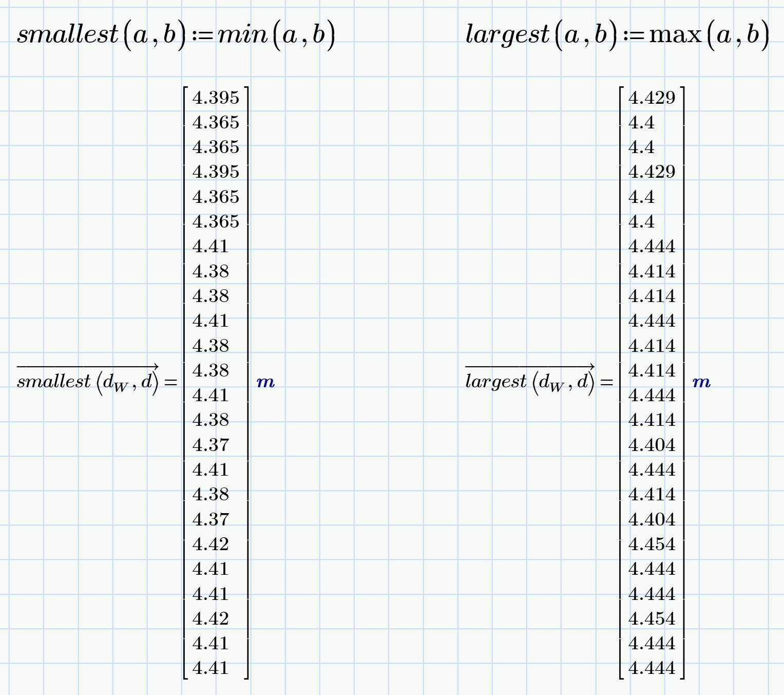Click the dW subscript in the smallest expression
This screenshot has width=784, height=695.
[120, 386]
